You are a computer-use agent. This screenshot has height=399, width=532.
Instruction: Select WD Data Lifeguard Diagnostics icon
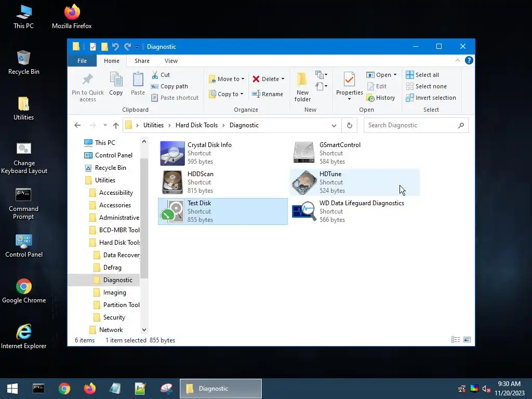303,211
